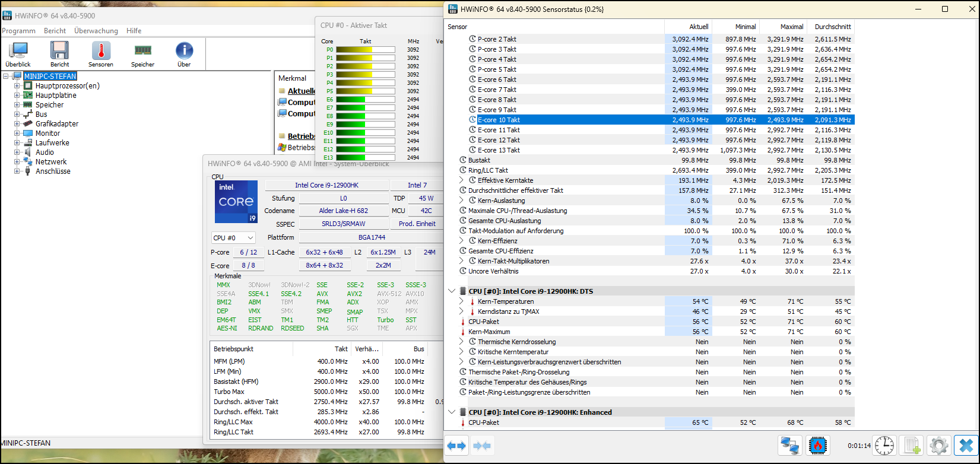Collapse the CPU [#0] DTS sensor group
Viewport: 980px width, 464px height.
tap(452, 291)
